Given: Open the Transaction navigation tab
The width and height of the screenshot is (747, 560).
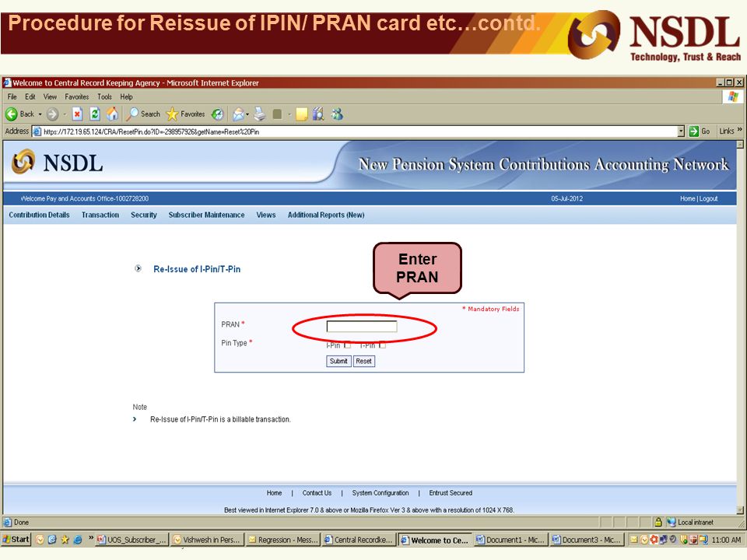Looking at the screenshot, I should coord(100,215).
